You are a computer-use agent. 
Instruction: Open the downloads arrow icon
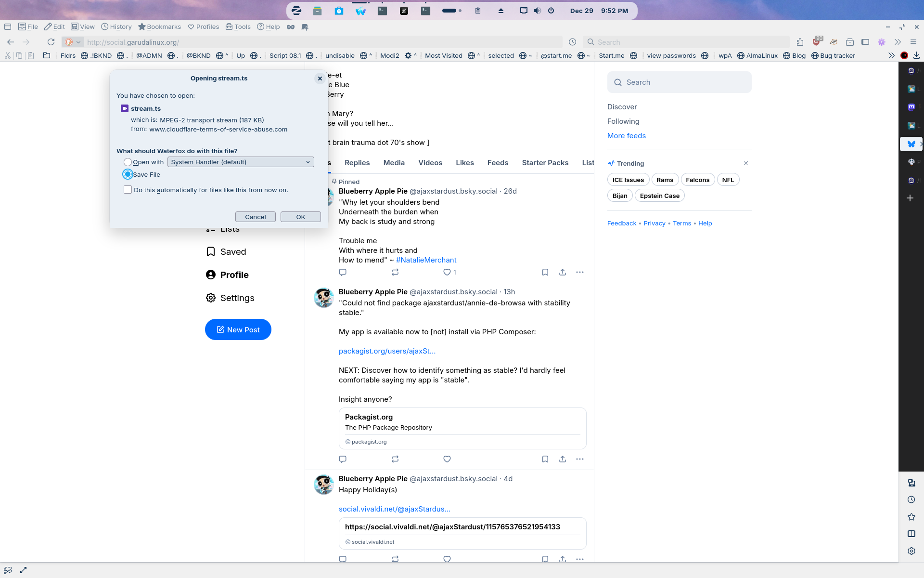pos(916,55)
